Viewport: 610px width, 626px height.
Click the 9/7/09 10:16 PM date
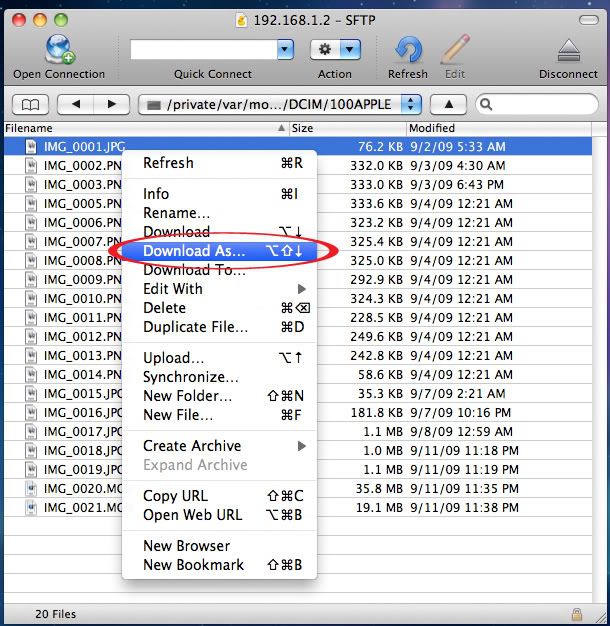(x=460, y=412)
